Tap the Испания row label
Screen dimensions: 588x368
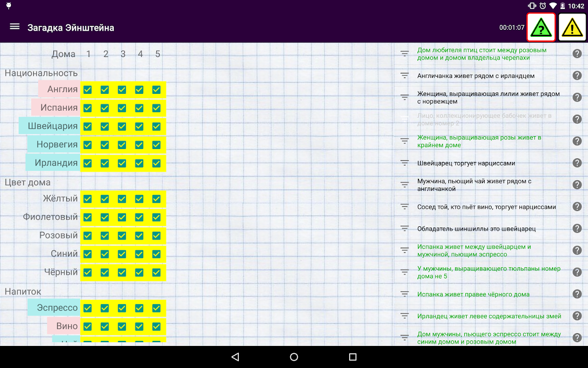tap(56, 108)
